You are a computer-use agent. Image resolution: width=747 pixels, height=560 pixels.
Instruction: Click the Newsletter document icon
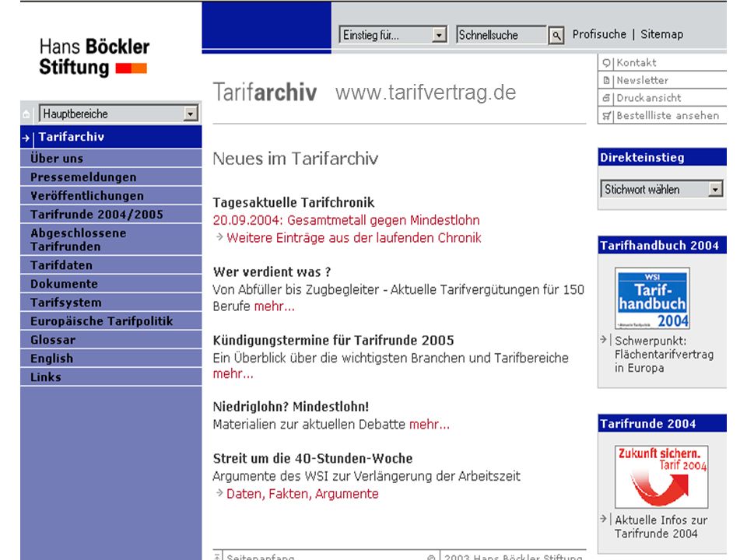click(x=606, y=80)
